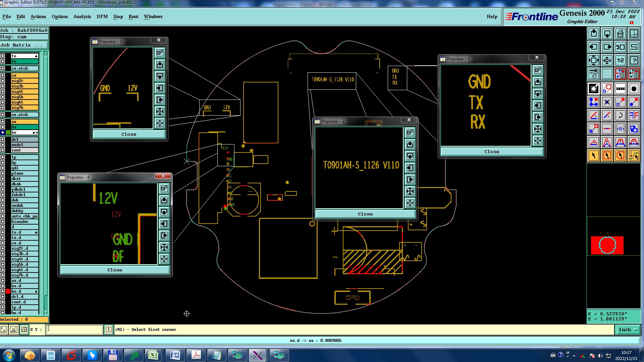Select the measurement ruler tool icon
This screenshot has height=362, width=644.
tap(620, 89)
